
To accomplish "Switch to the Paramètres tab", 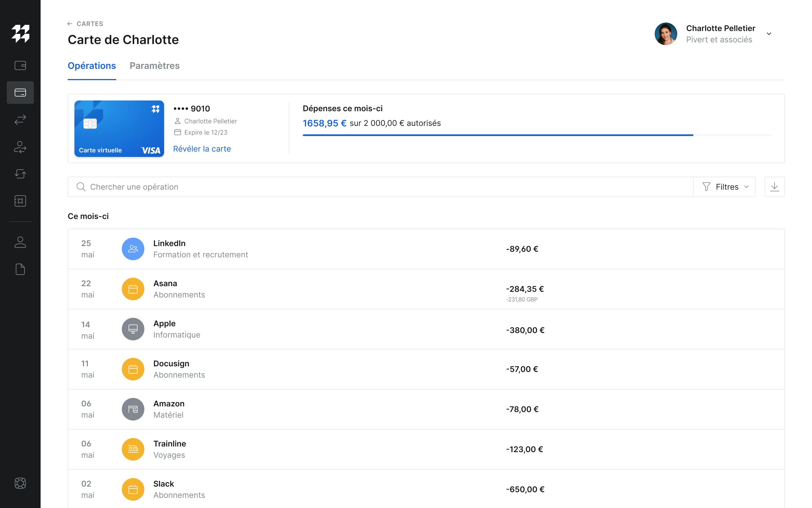I will 155,66.
